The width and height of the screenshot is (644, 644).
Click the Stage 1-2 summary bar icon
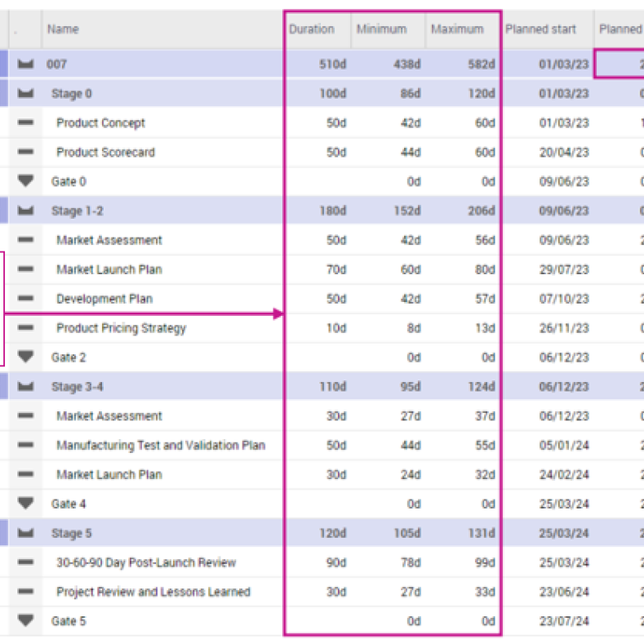point(25,211)
